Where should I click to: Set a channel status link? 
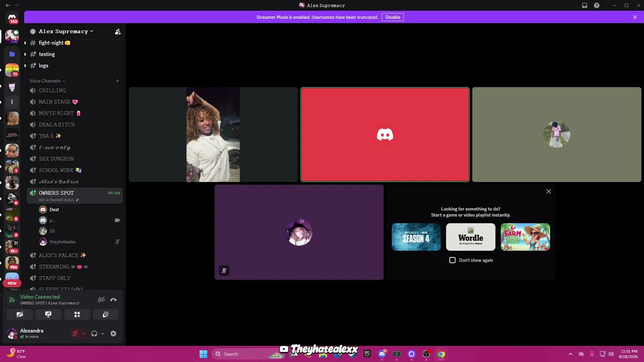[59, 200]
